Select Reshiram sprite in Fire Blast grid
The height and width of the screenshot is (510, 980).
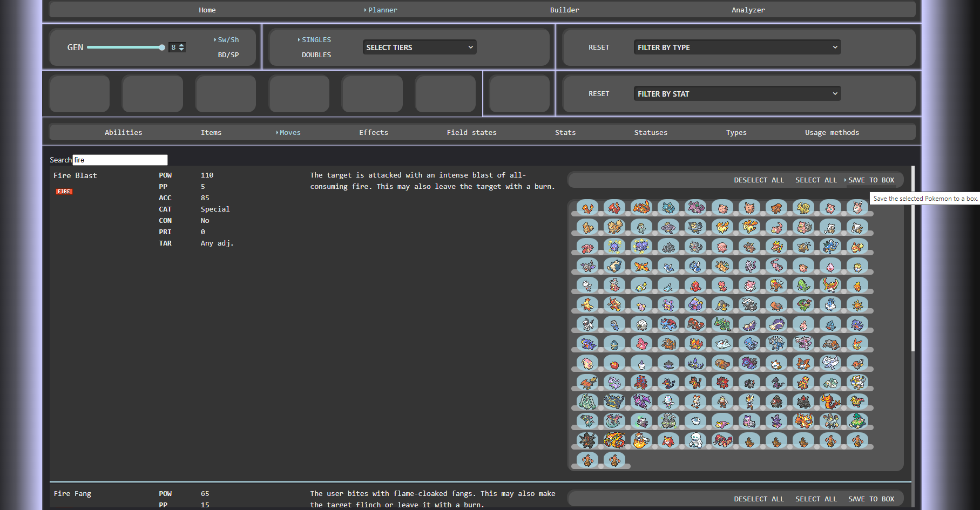pos(830,363)
